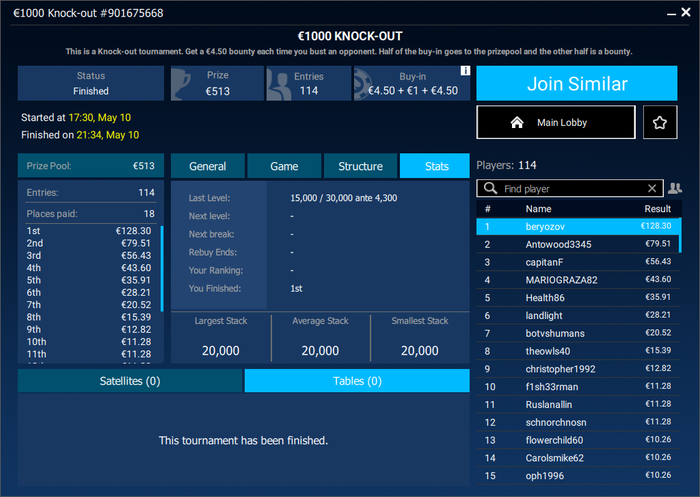The height and width of the screenshot is (497, 700).
Task: Click the 2nd place €79.51 payout row
Action: pyautogui.click(x=89, y=243)
